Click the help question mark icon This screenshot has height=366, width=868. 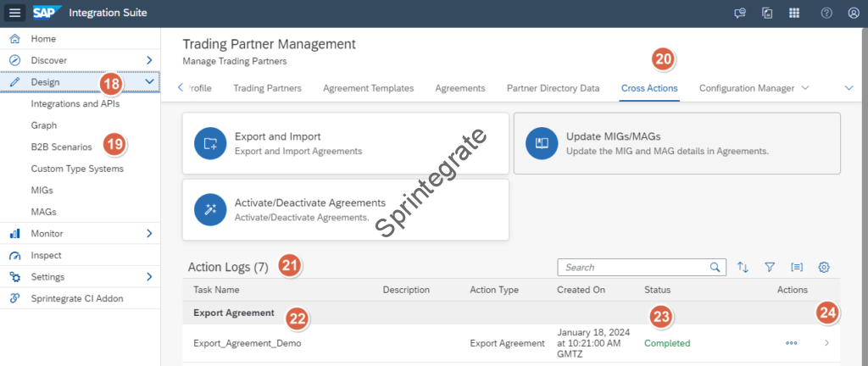[826, 13]
